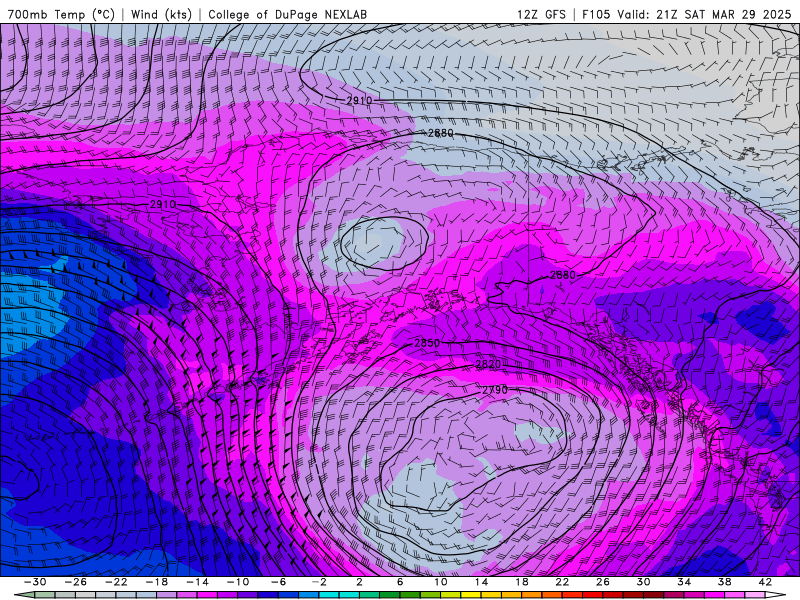800x600 pixels.
Task: Click 'College of DuPage NEXLAB' header text
Action: (287, 14)
